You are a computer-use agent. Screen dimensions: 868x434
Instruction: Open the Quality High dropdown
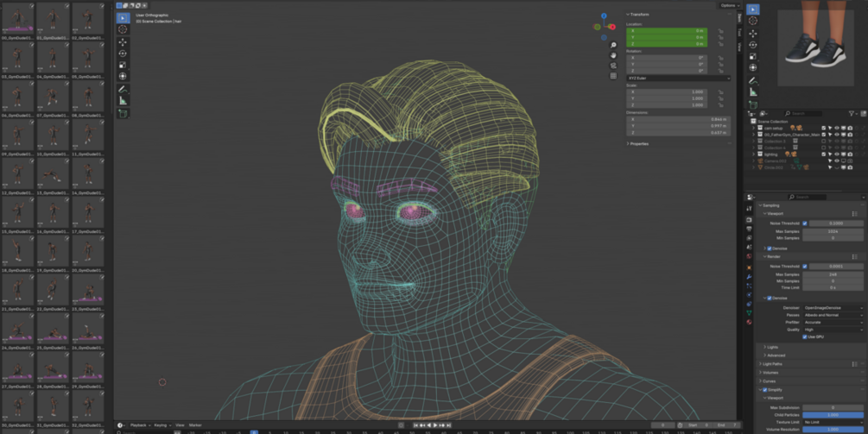[833, 330]
